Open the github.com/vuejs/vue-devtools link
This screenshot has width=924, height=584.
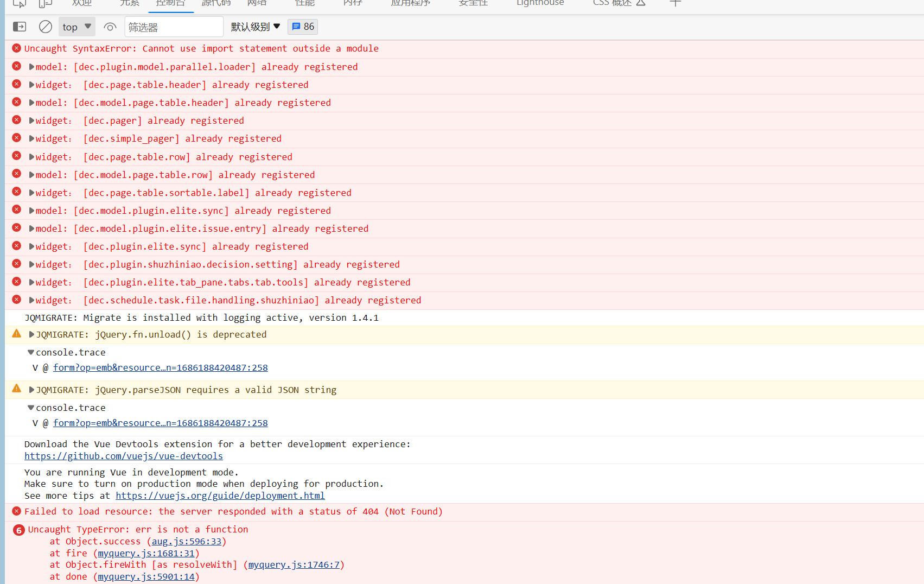click(x=124, y=456)
